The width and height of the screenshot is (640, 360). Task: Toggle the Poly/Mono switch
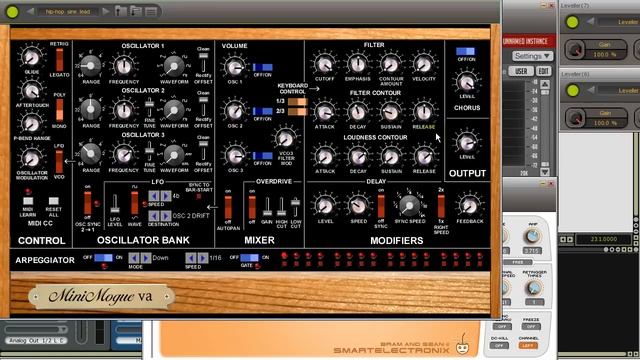point(60,110)
